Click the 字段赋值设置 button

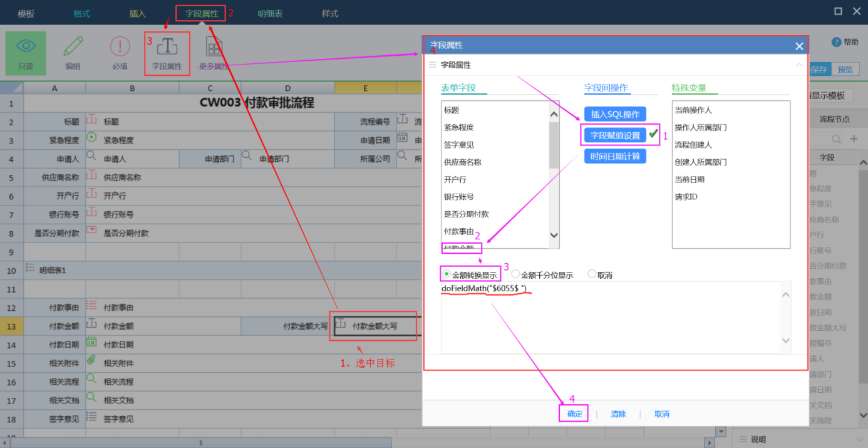point(615,135)
